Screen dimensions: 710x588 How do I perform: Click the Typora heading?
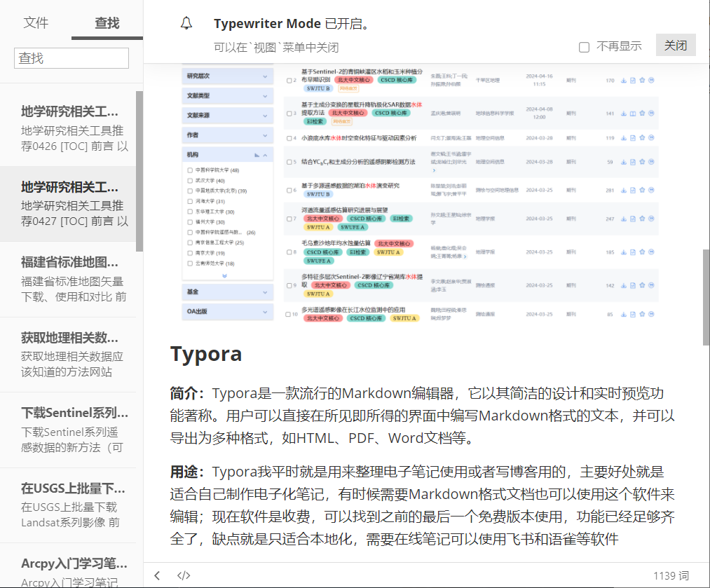206,354
